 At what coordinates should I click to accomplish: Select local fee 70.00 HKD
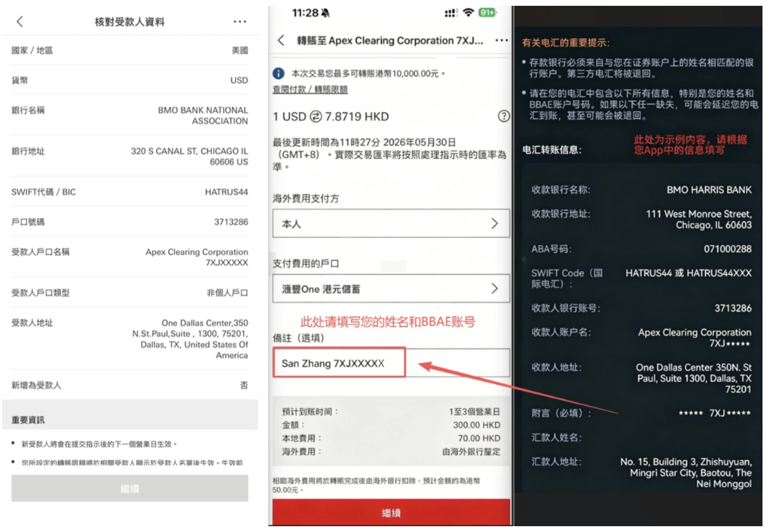coord(479,438)
